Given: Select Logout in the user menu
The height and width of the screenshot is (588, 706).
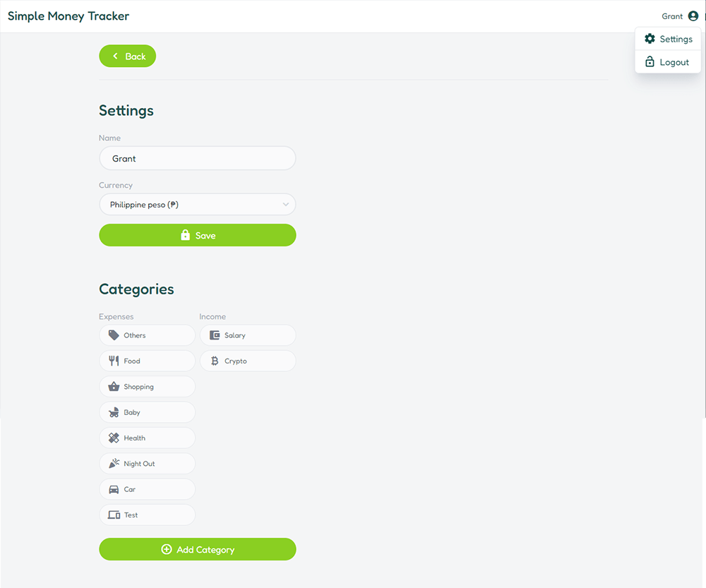Looking at the screenshot, I should (668, 62).
